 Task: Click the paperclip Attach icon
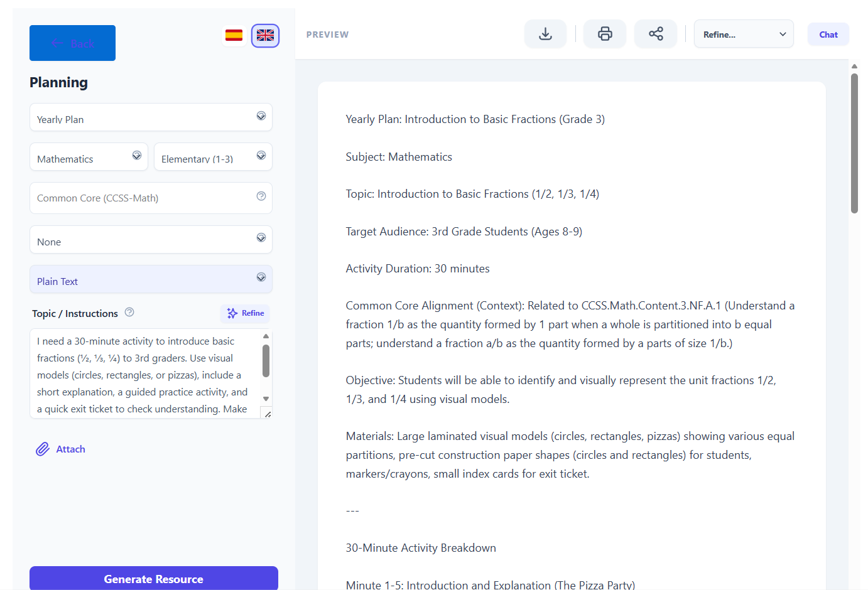click(43, 449)
